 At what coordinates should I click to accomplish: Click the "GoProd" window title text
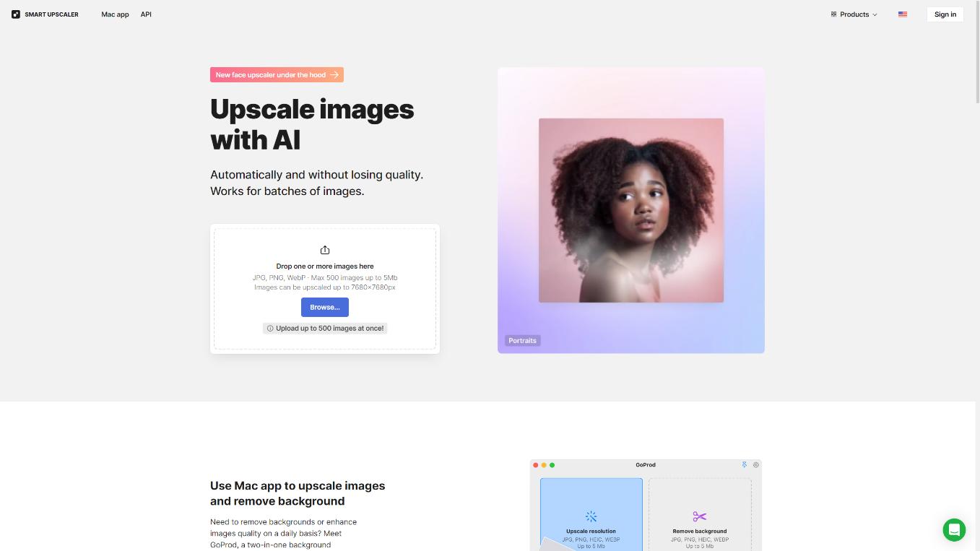[x=646, y=465]
